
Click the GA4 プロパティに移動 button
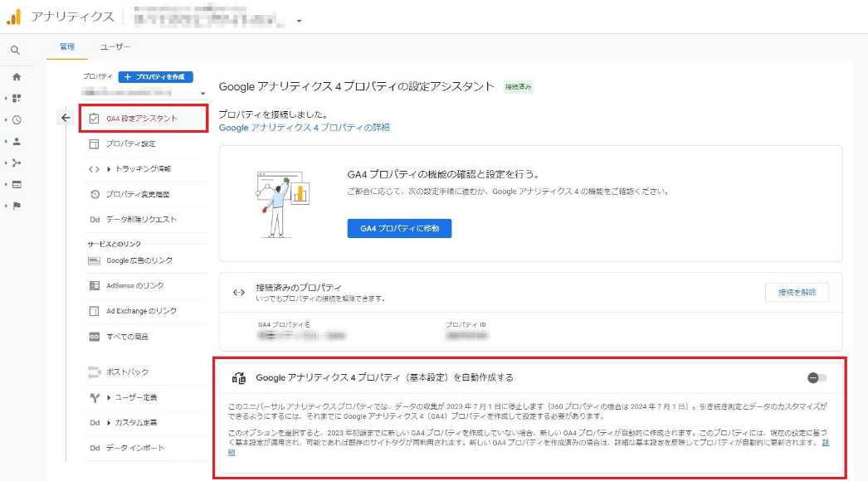click(x=400, y=229)
